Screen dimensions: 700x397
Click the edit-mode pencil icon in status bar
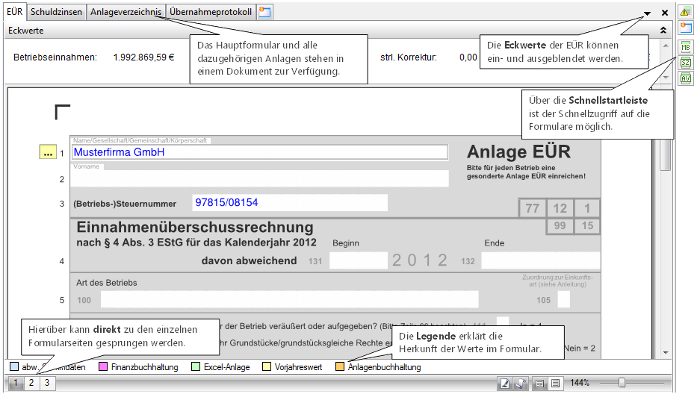coord(505,383)
